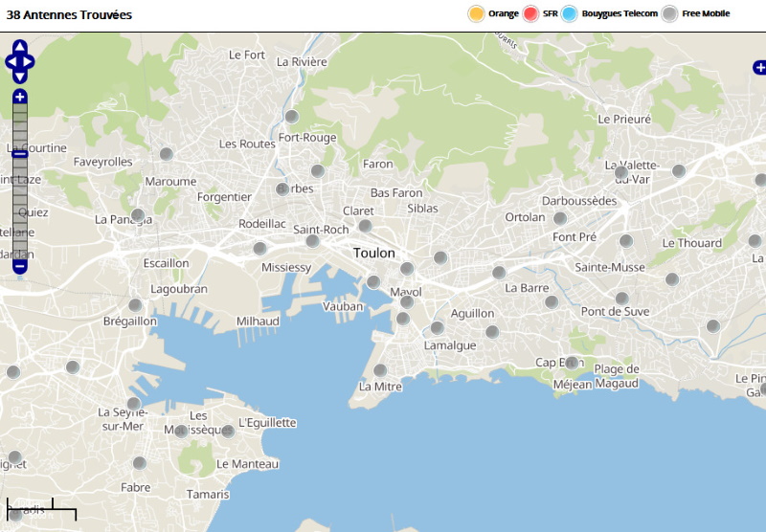
Task: Zoom in using the plus button
Action: pos(20,97)
